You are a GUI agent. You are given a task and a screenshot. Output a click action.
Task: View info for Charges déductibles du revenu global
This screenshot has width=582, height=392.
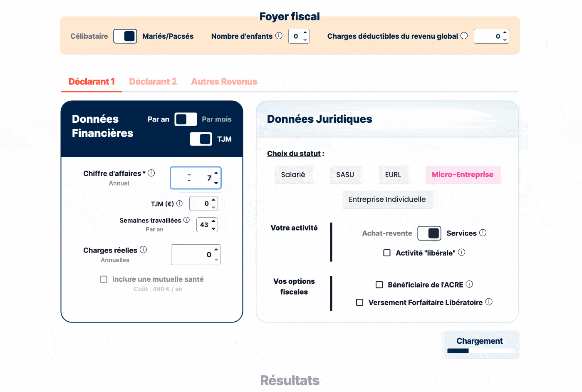pos(465,36)
